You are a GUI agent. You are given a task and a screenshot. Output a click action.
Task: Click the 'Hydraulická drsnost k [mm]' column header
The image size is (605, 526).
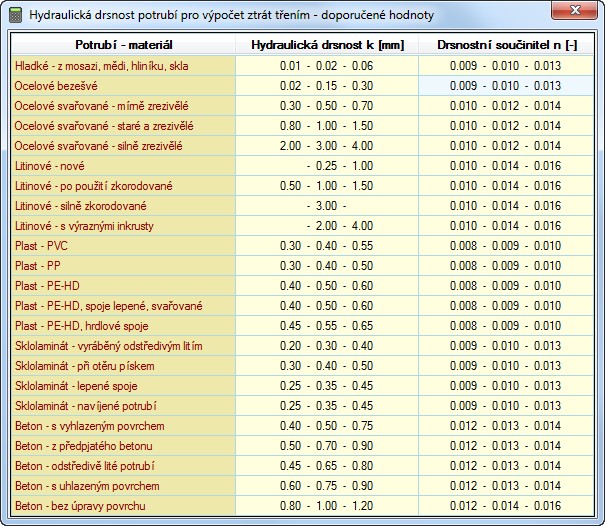pyautogui.click(x=327, y=45)
